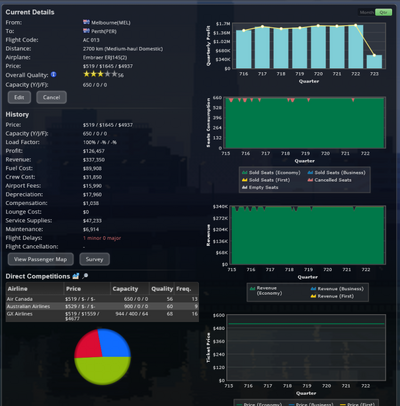Click the Edit button
Screen dimensions: 400x406
tap(19, 97)
